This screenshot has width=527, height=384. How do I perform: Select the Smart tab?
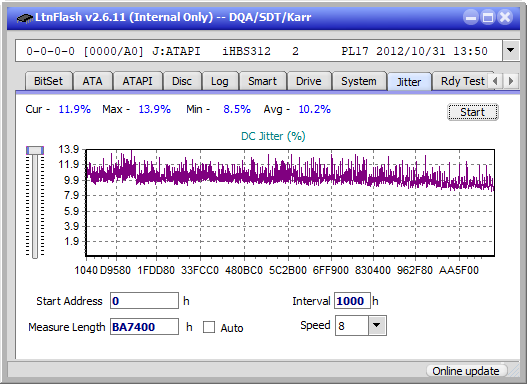pyautogui.click(x=262, y=81)
